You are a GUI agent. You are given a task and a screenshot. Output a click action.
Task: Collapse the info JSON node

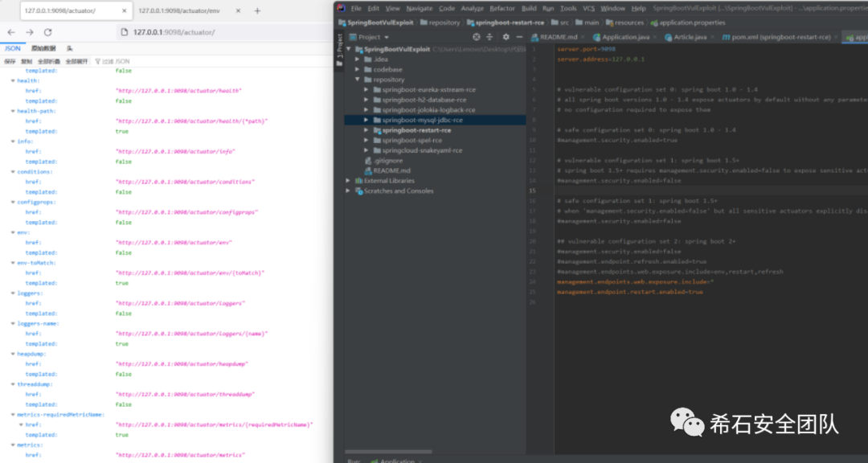[x=13, y=141]
